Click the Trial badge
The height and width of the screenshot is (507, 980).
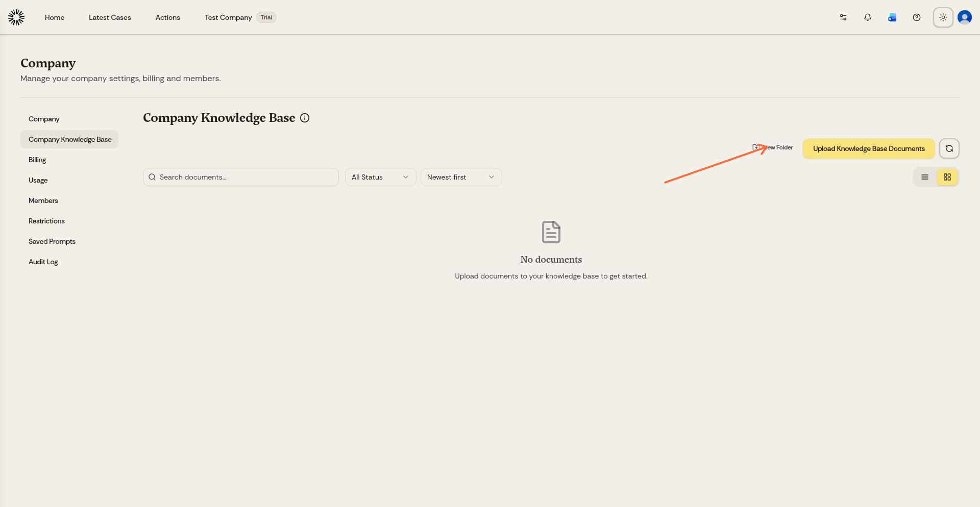tap(266, 17)
